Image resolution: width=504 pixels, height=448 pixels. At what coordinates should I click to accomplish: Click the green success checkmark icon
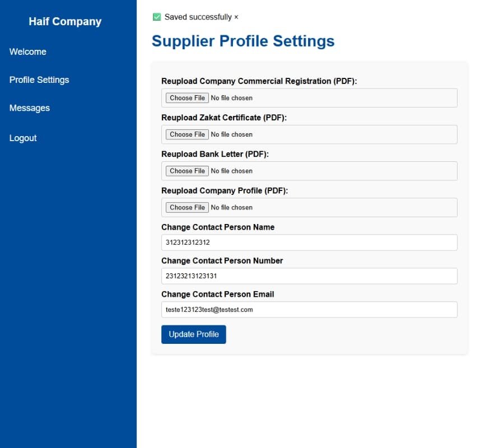(157, 17)
